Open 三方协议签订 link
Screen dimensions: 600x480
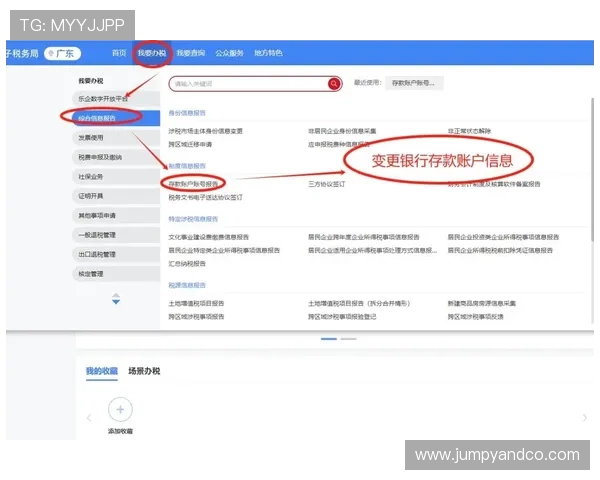pos(327,184)
